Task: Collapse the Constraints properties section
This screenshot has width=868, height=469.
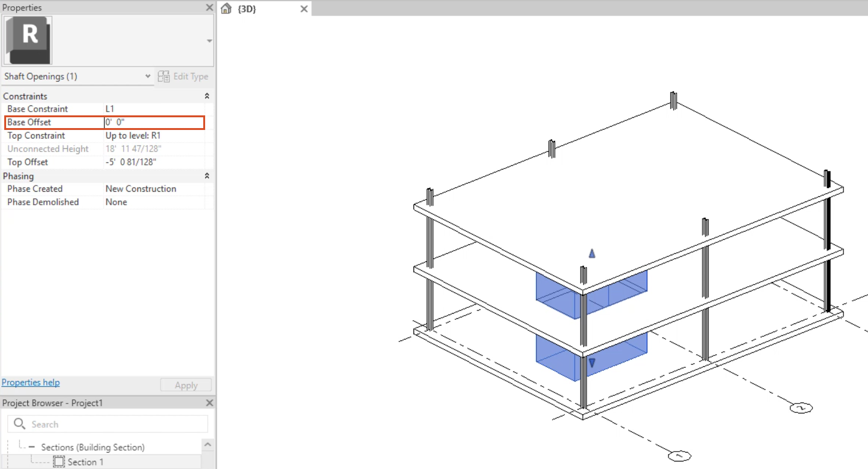Action: (x=207, y=96)
